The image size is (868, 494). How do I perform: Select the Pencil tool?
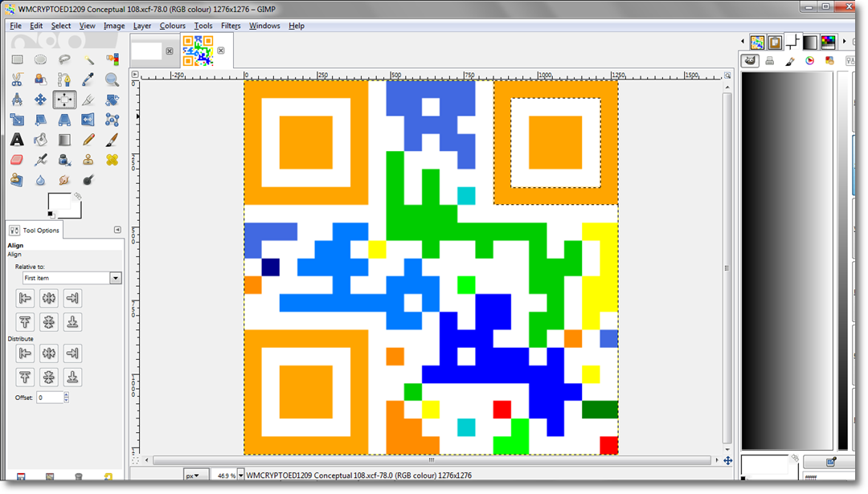point(88,140)
